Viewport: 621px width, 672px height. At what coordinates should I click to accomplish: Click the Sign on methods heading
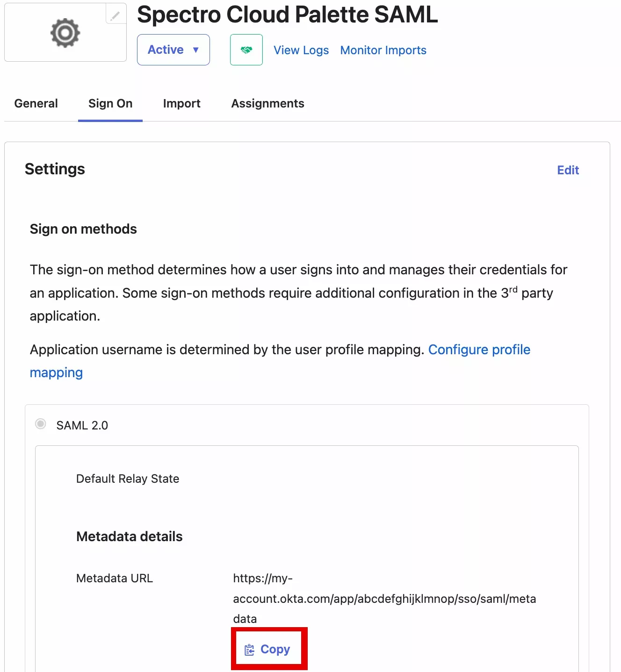(x=83, y=229)
